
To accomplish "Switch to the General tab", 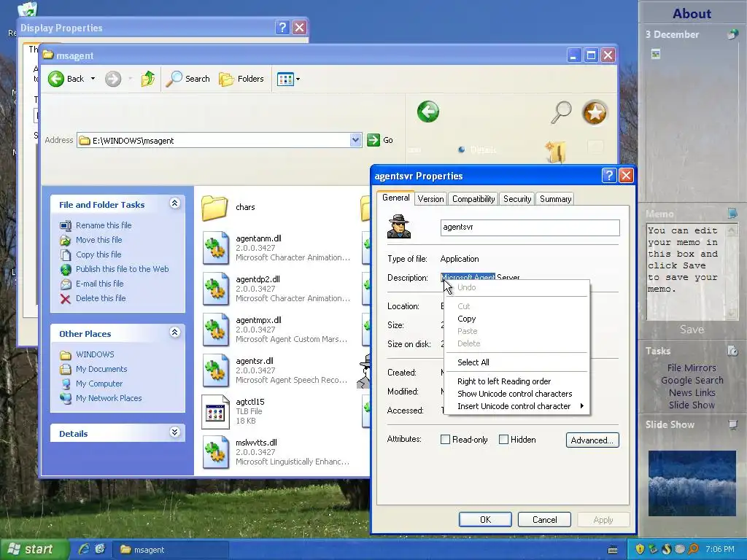I will tap(395, 198).
